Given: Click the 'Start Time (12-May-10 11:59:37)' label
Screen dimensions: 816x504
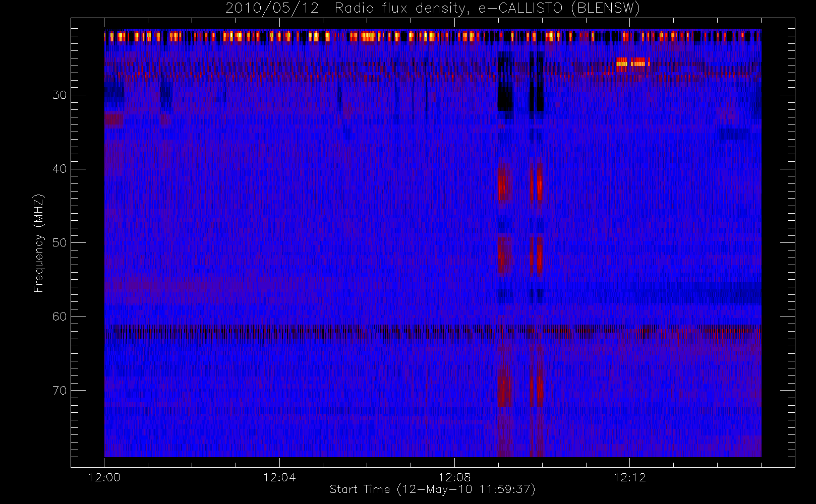Looking at the screenshot, I should pos(432,489).
